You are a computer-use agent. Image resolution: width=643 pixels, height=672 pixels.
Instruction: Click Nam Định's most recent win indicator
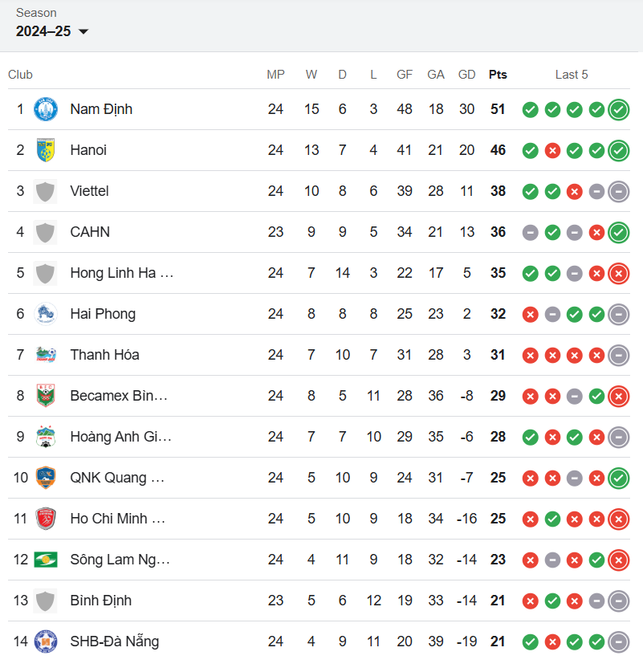pos(619,110)
